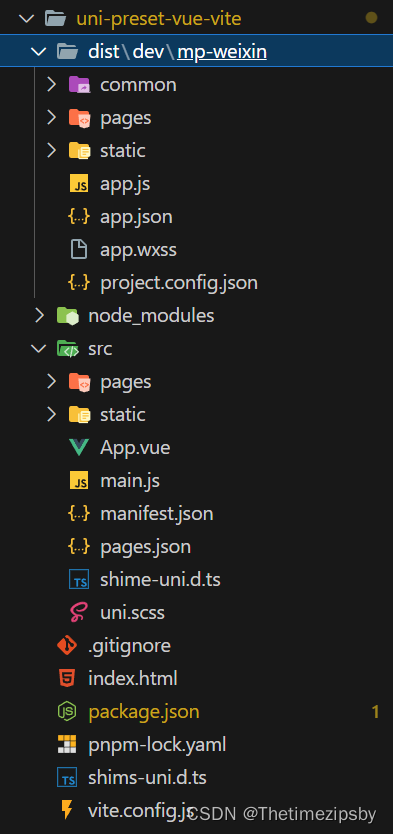Click the Node.js icon beside package.json
The width and height of the screenshot is (393, 834).
(x=67, y=712)
